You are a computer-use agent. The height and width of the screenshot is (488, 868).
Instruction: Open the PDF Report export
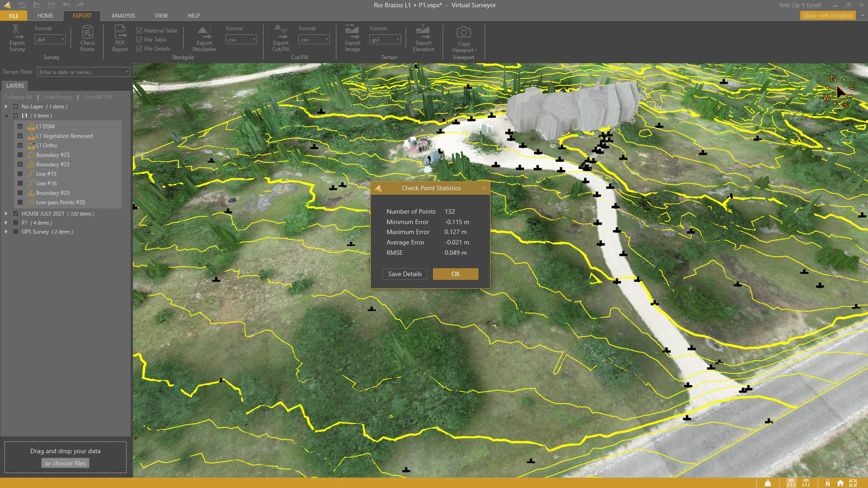[120, 32]
